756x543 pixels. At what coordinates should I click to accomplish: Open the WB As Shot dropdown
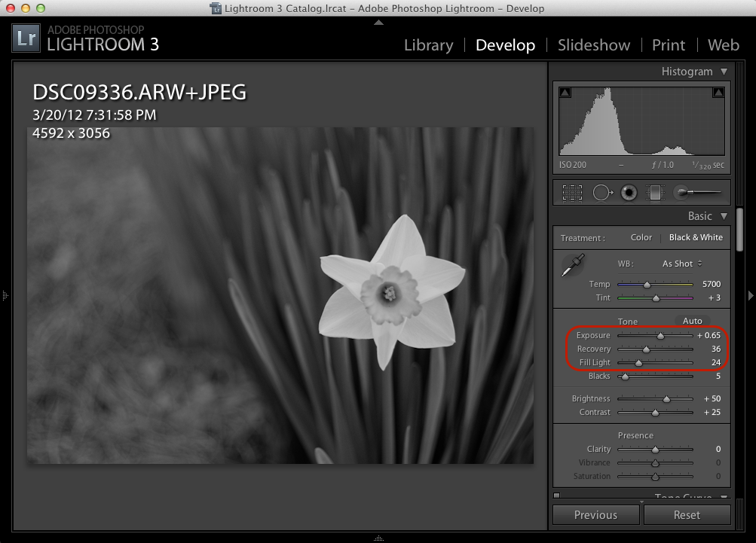(x=682, y=264)
